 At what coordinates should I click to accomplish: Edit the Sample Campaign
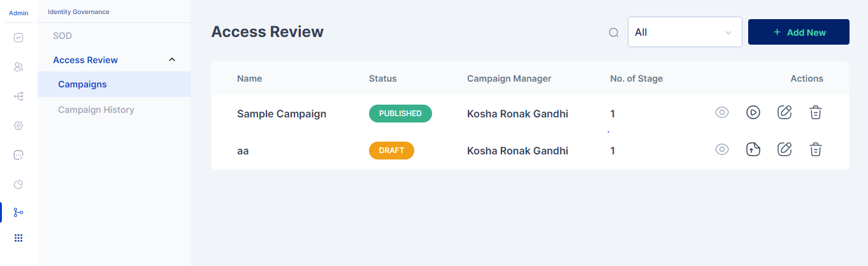[x=785, y=113]
